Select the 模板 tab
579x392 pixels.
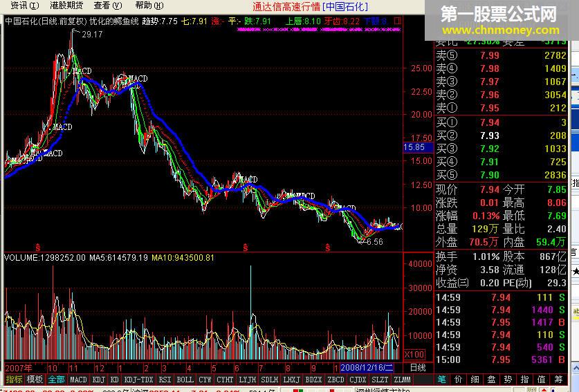coord(35,379)
